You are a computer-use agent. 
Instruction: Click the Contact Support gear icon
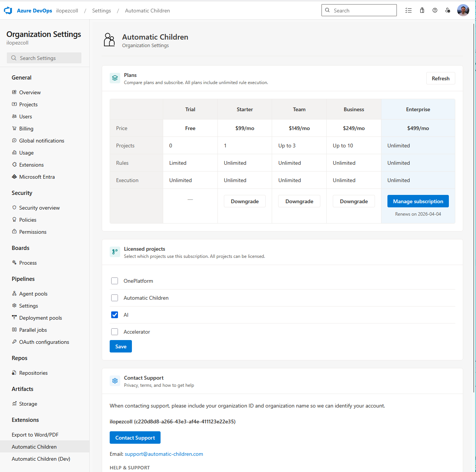(115, 381)
